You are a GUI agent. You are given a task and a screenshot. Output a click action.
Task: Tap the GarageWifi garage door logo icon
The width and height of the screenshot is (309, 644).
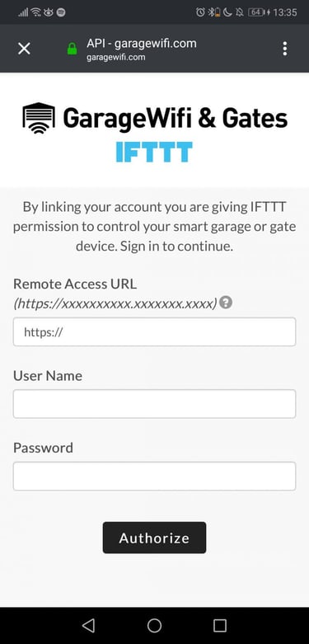pyautogui.click(x=39, y=118)
